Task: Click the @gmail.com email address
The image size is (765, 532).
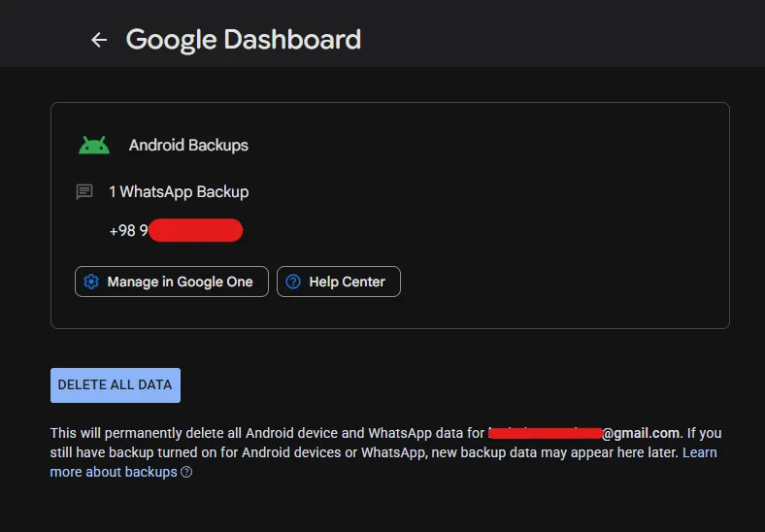Action: point(584,433)
